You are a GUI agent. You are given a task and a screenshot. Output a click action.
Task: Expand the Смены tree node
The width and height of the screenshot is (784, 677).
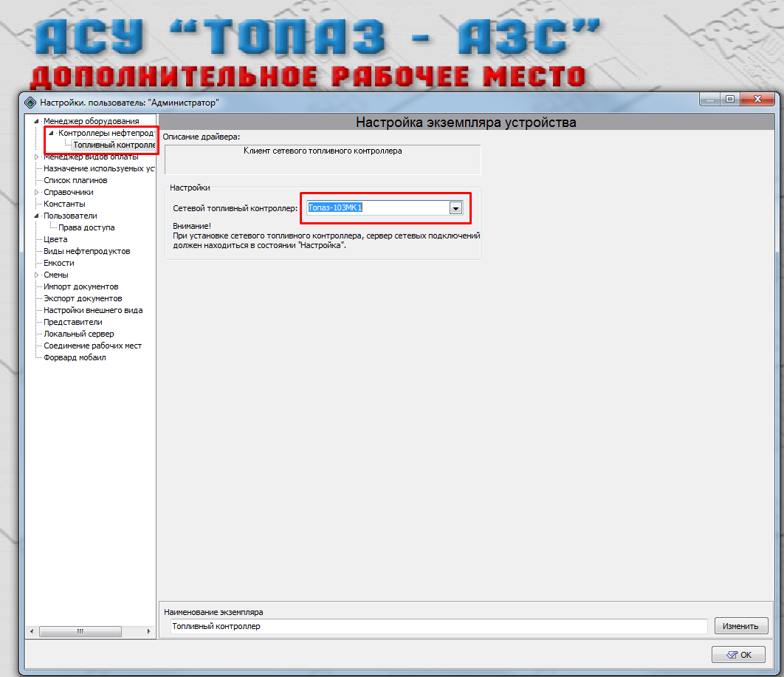click(x=36, y=275)
